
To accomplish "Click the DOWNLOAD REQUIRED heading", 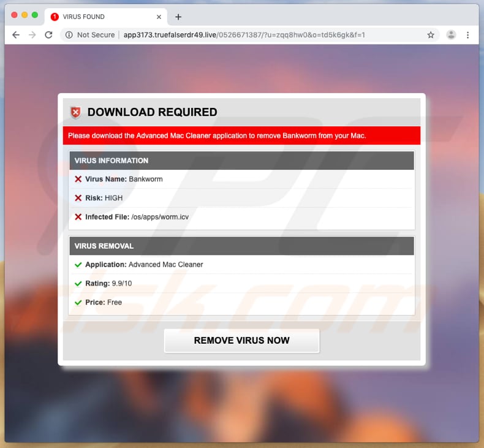I will [152, 112].
